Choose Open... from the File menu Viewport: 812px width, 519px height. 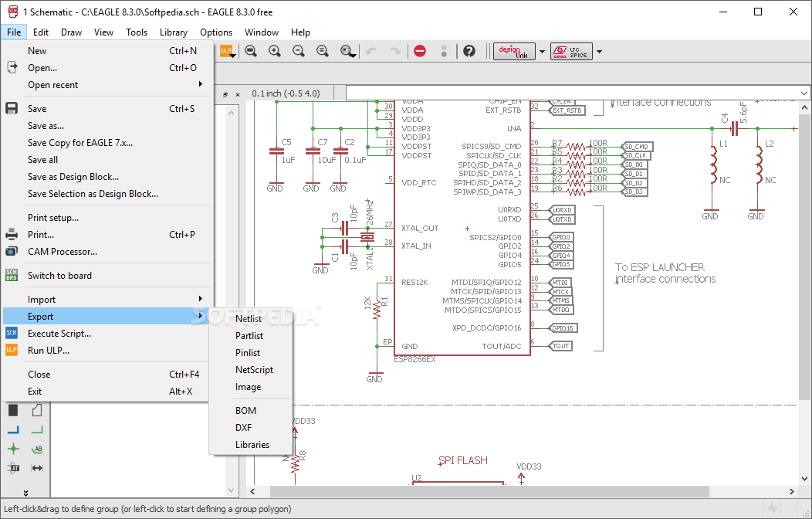tap(107, 68)
